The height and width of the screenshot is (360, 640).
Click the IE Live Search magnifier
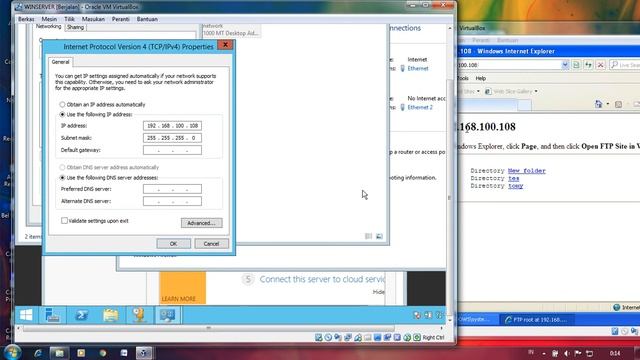(614, 64)
